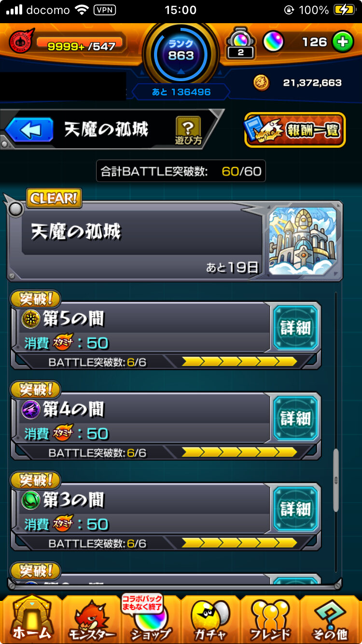Click the stage list scrollbar handle
362x644 pixels.
point(336,480)
